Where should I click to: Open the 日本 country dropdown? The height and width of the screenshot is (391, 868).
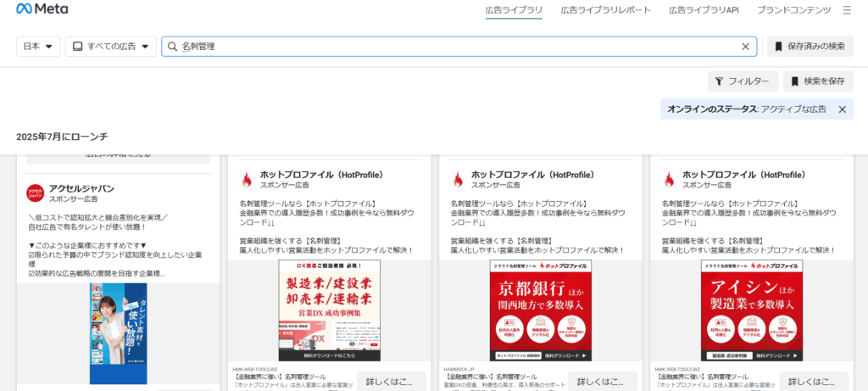tap(38, 47)
